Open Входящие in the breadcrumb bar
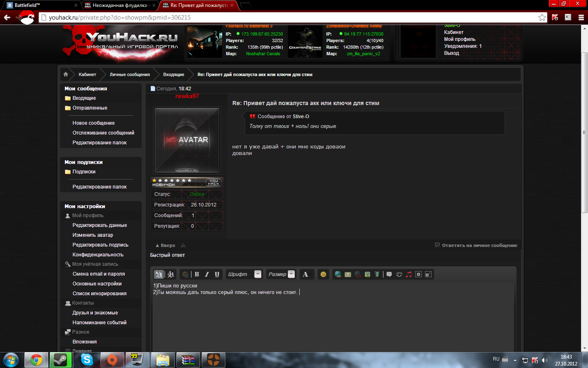Viewport: 588px width, 368px height. [x=174, y=74]
